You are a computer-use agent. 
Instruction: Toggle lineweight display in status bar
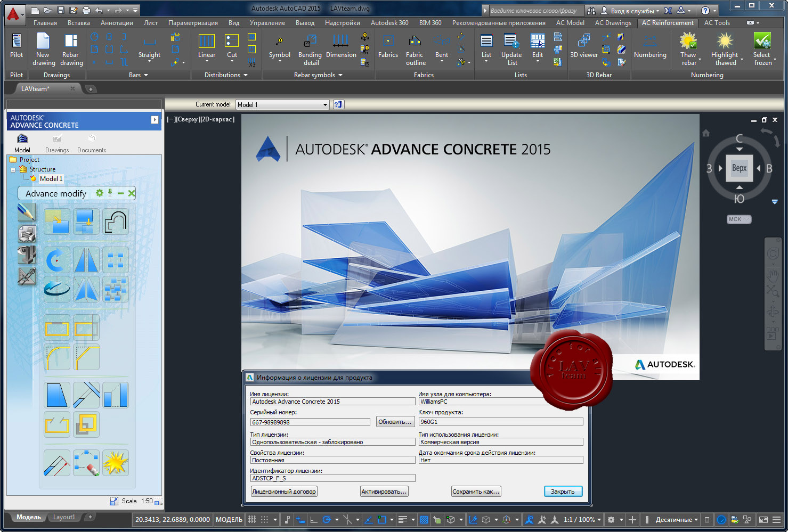[403, 519]
